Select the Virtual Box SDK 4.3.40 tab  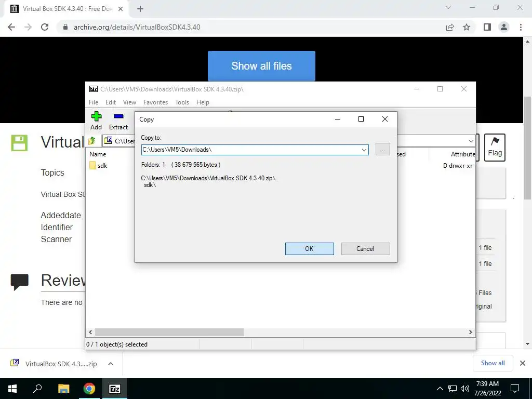[x=66, y=9]
